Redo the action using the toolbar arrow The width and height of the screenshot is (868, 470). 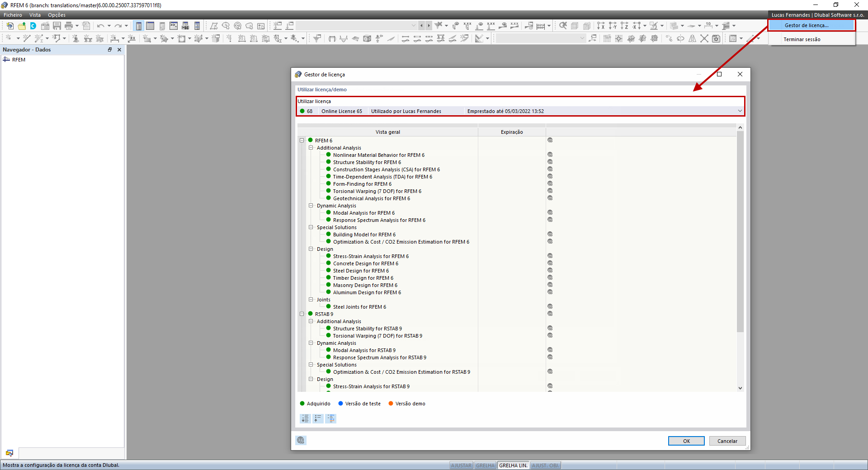pos(118,26)
